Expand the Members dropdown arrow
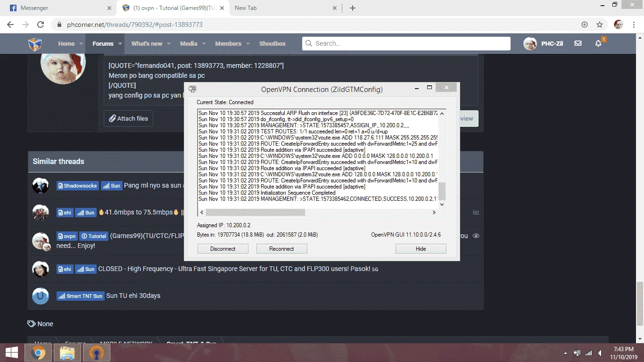The height and width of the screenshot is (362, 644). tap(248, 44)
